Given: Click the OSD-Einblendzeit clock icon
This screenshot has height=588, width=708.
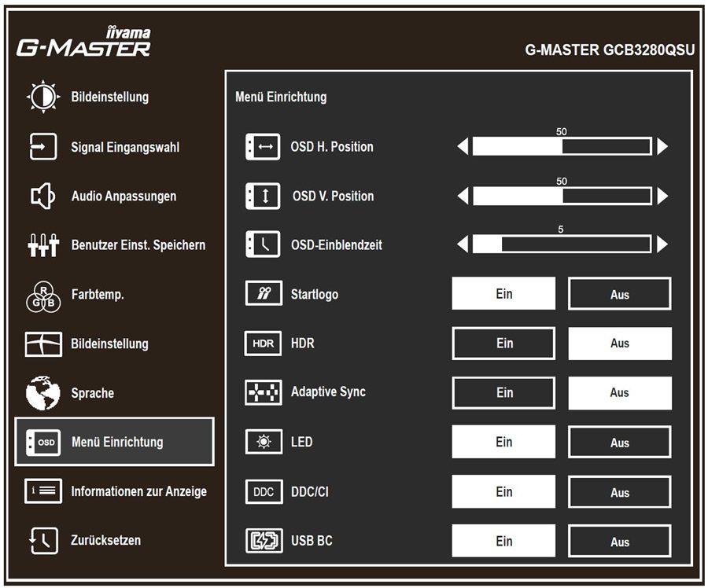Looking at the screenshot, I should tap(263, 244).
